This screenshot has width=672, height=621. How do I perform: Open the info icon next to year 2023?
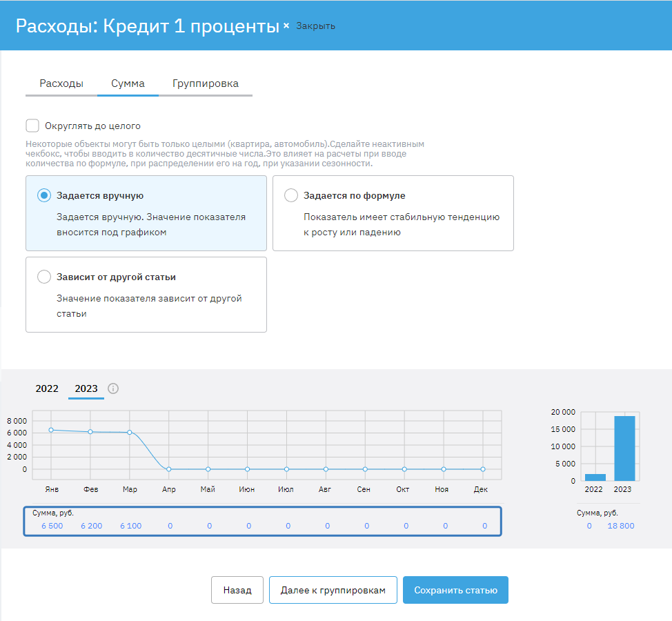point(113,388)
